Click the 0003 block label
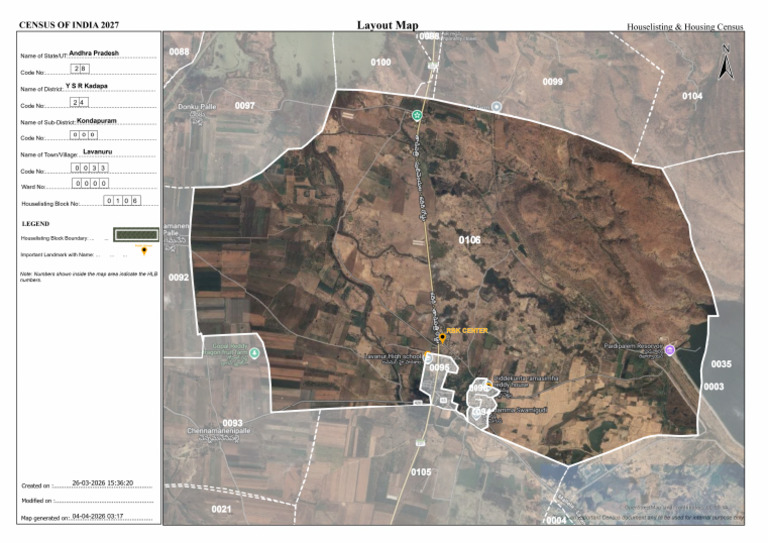Screen dimensions: 768x543 (x=714, y=387)
